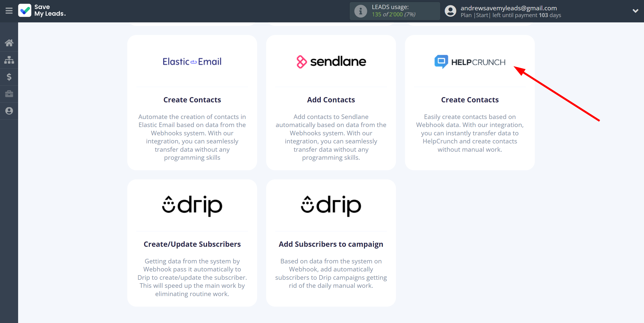Expand the account dropdown chevron

click(635, 11)
